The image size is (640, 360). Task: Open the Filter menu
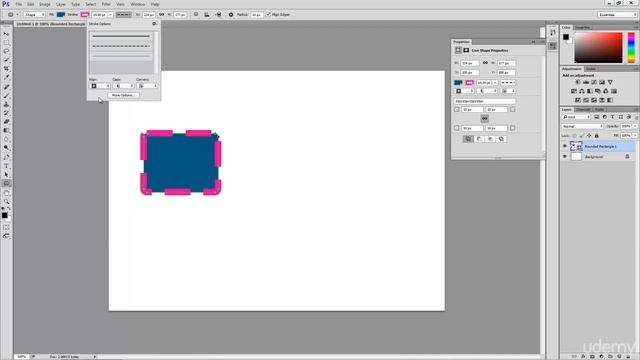(106, 4)
